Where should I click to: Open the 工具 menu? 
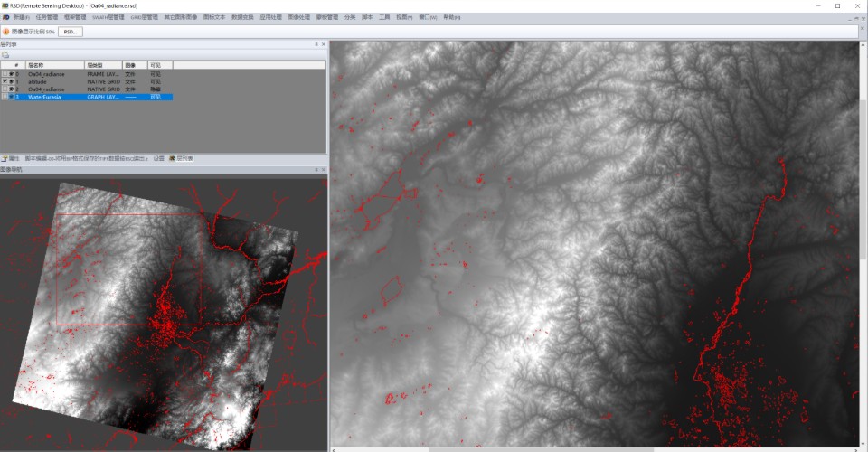pos(384,17)
